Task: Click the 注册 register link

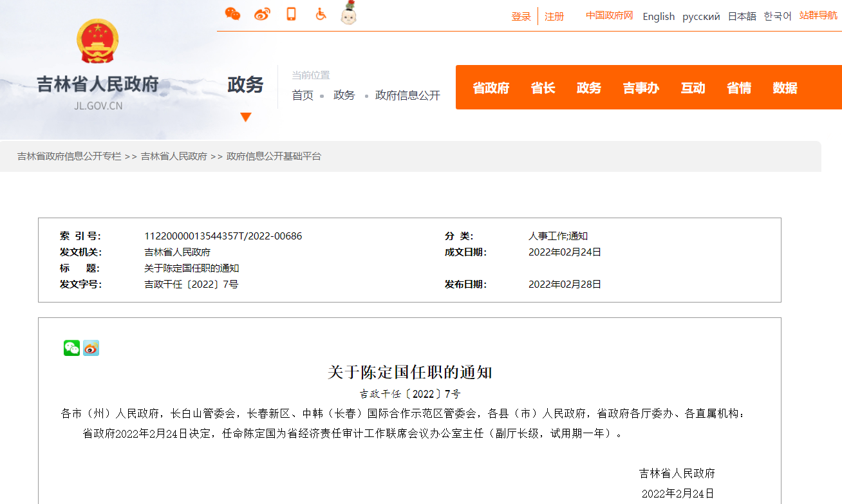Action: pyautogui.click(x=554, y=17)
